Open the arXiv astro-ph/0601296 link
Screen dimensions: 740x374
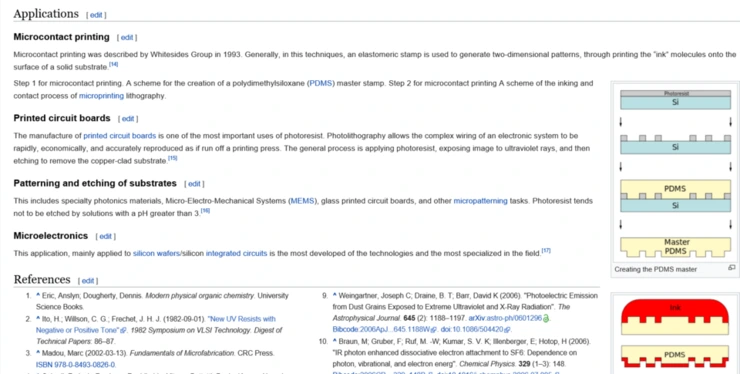point(505,318)
